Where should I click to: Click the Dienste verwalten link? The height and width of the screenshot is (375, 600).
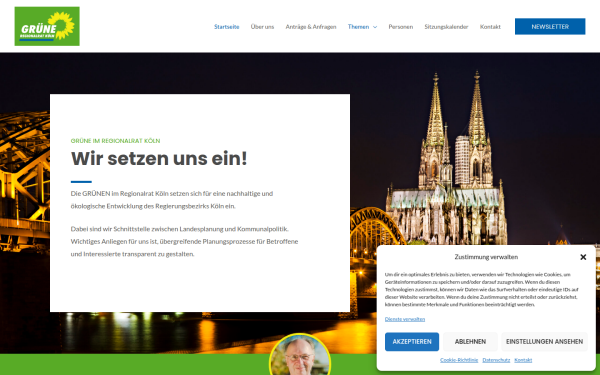coord(405,319)
